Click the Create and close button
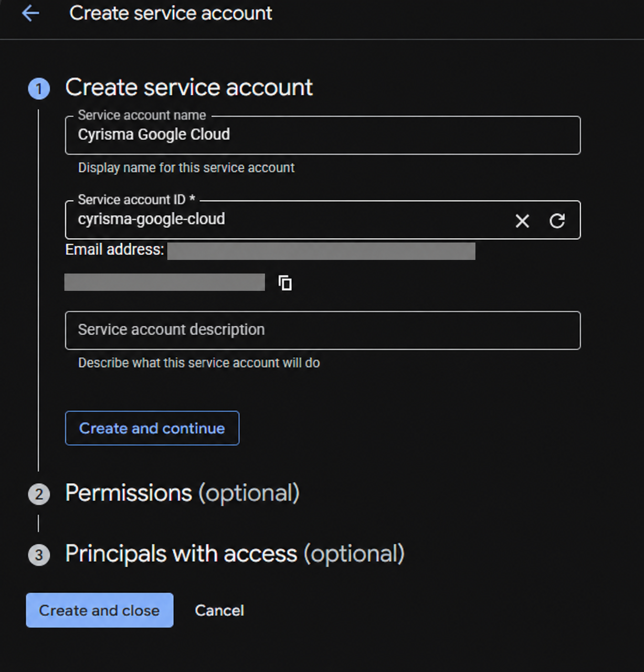The image size is (644, 672). coord(100,610)
